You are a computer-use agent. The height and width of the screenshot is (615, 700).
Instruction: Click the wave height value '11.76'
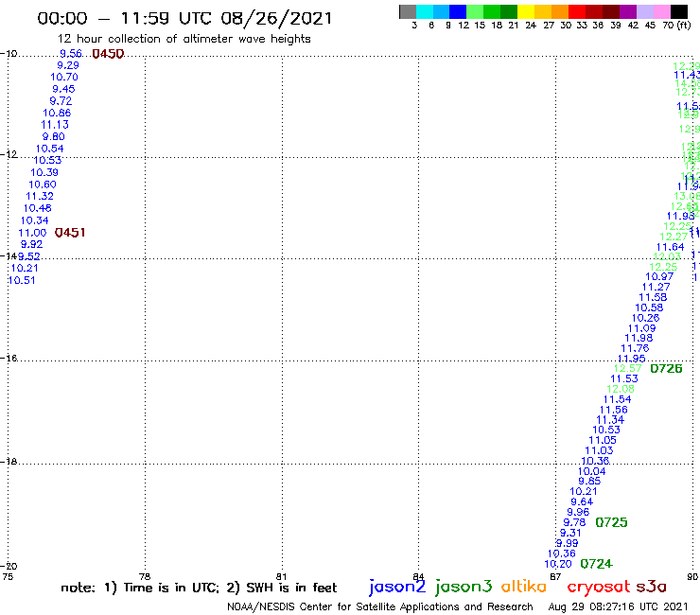(x=635, y=348)
